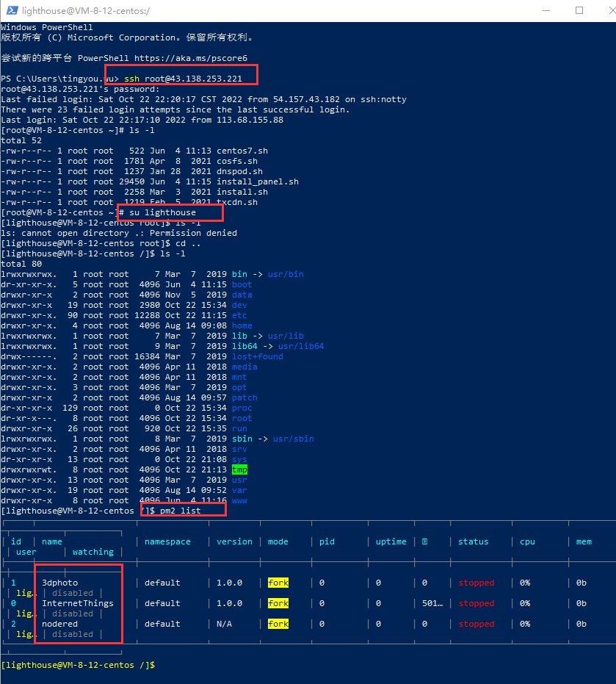The width and height of the screenshot is (616, 684).
Task: Click the run directory name
Action: pos(239,429)
